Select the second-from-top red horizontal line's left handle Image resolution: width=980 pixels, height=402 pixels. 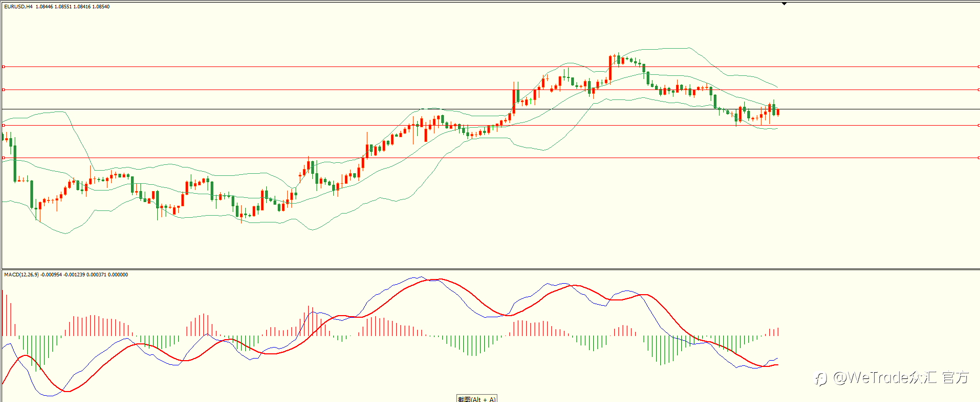click(x=3, y=90)
